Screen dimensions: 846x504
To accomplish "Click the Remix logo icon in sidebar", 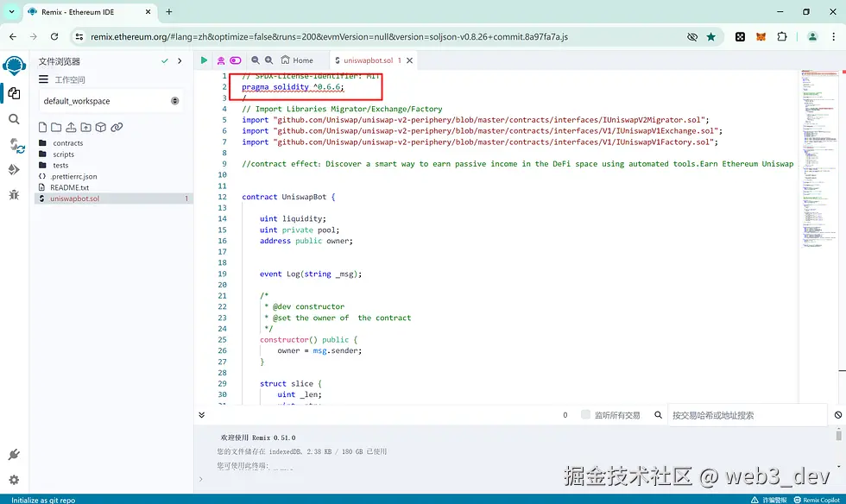I will [14, 66].
